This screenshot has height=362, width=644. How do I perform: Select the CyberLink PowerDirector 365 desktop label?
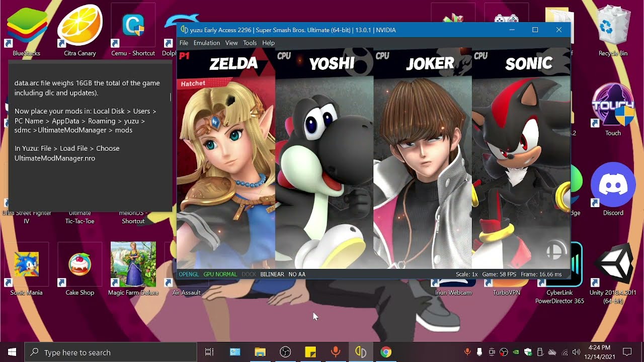pyautogui.click(x=559, y=297)
